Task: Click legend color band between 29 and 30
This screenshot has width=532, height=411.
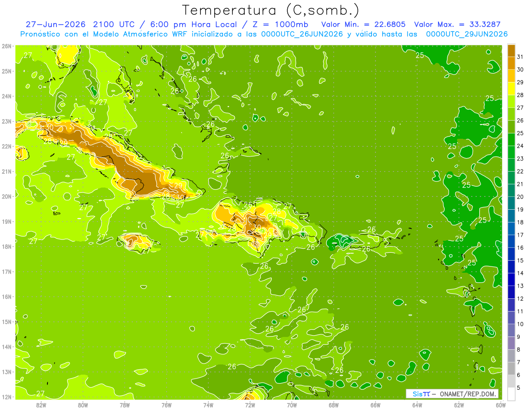Action: [x=511, y=76]
